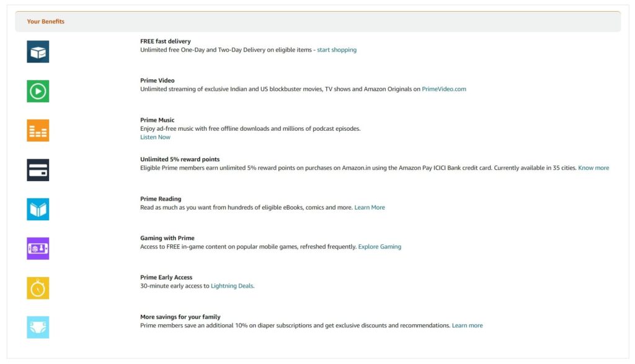
Task: Click the FREE fast delivery box icon
Action: pyautogui.click(x=38, y=51)
